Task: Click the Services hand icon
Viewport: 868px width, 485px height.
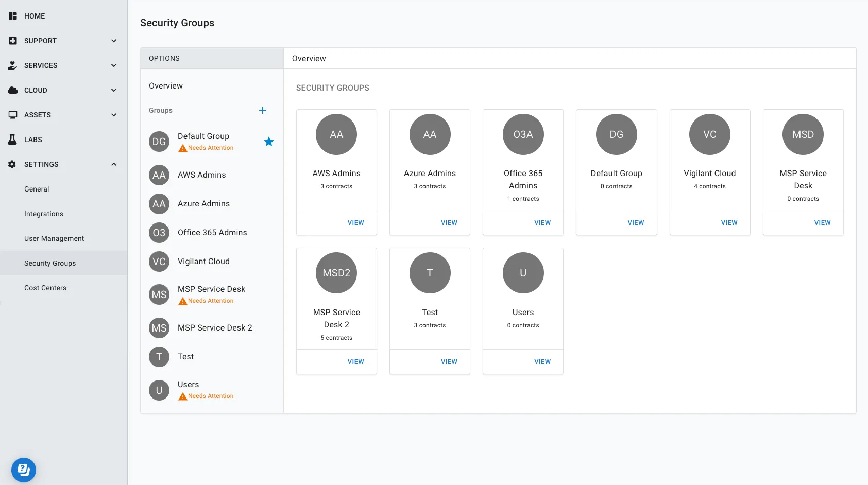Action: point(13,65)
